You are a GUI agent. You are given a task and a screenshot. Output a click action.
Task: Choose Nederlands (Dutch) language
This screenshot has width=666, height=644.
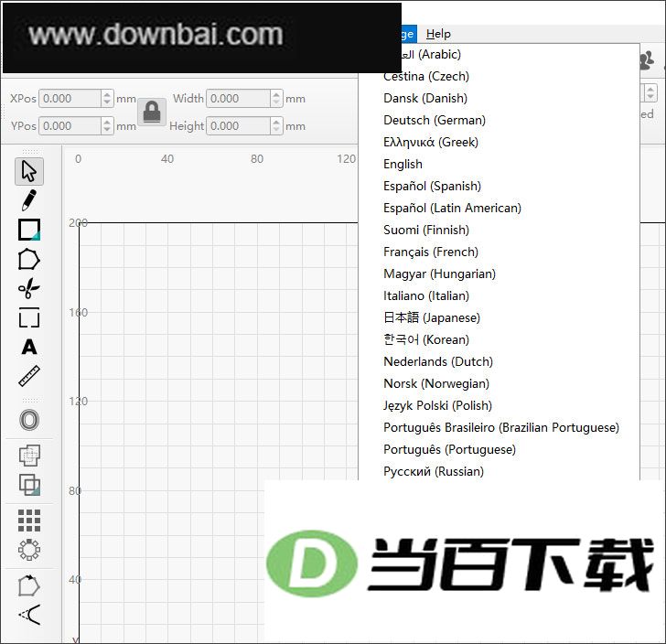click(x=499, y=361)
